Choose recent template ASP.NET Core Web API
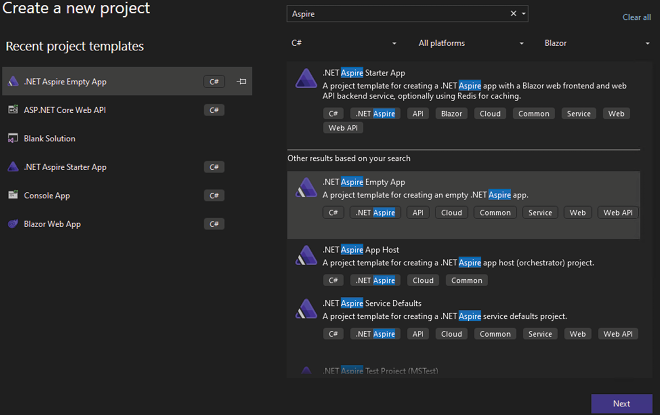Image resolution: width=660 pixels, height=415 pixels. 127,110
